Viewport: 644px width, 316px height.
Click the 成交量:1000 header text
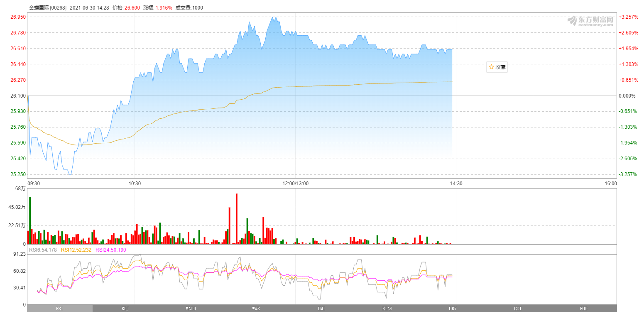189,7
